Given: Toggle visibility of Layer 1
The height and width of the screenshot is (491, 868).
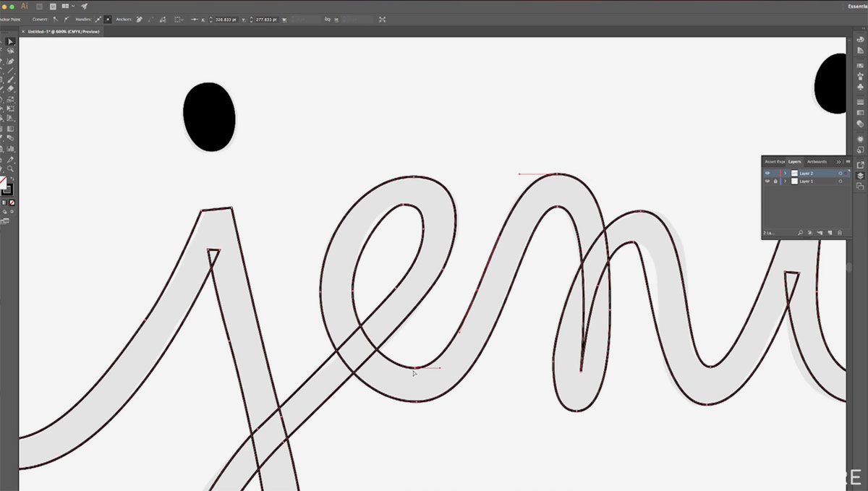Looking at the screenshot, I should pos(767,182).
